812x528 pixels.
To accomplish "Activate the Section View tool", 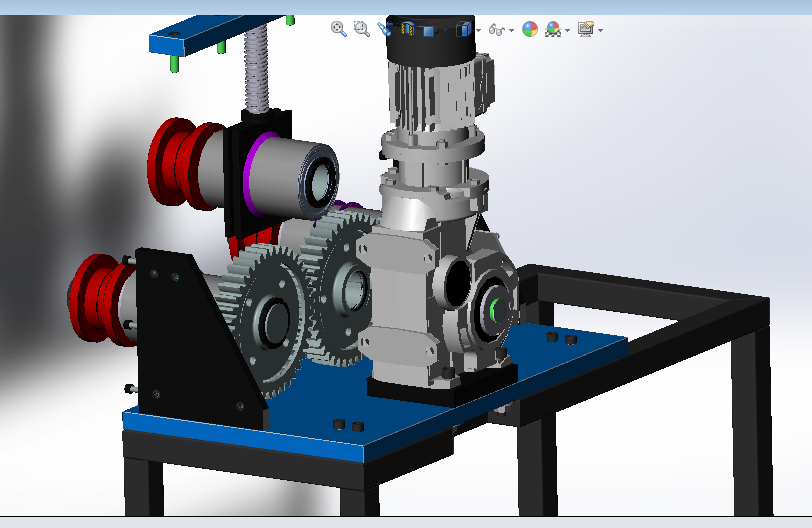I will [x=408, y=30].
